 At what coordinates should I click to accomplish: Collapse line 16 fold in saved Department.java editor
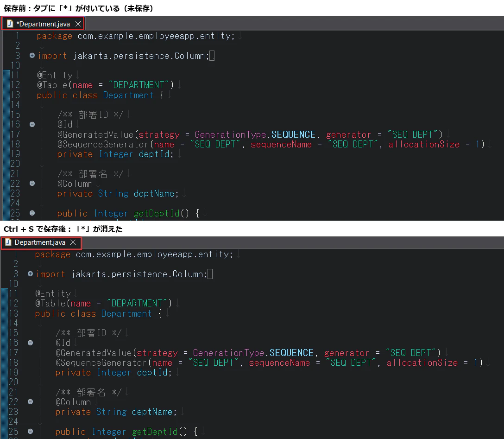(30, 343)
